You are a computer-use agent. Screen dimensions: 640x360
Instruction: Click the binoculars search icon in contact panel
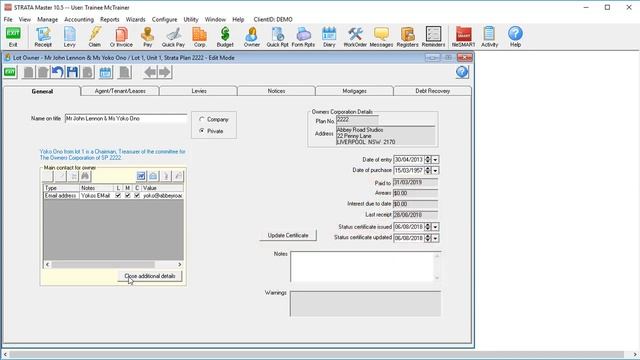tap(85, 176)
